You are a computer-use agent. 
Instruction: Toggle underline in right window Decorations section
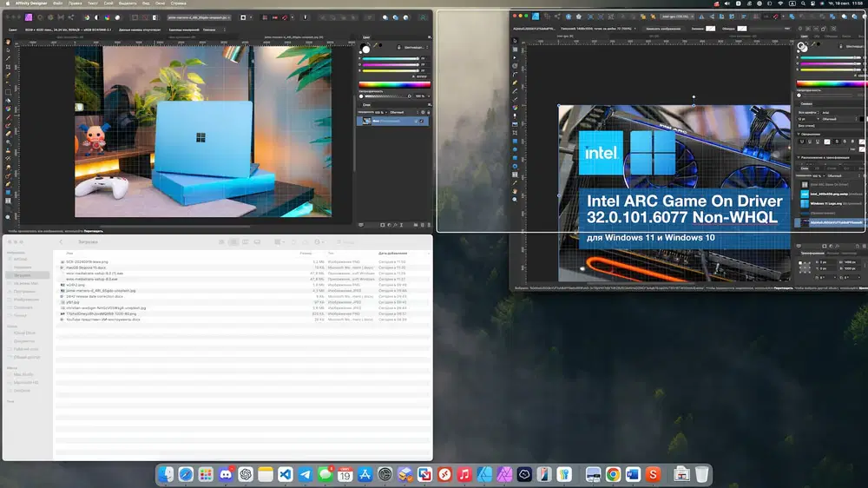click(x=801, y=142)
